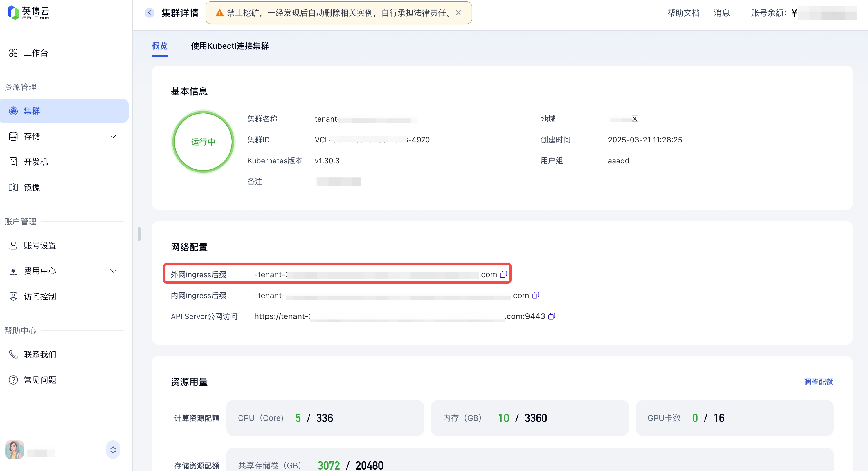Image resolution: width=868 pixels, height=471 pixels.
Task: Select the 概览 tab
Action: tap(159, 46)
